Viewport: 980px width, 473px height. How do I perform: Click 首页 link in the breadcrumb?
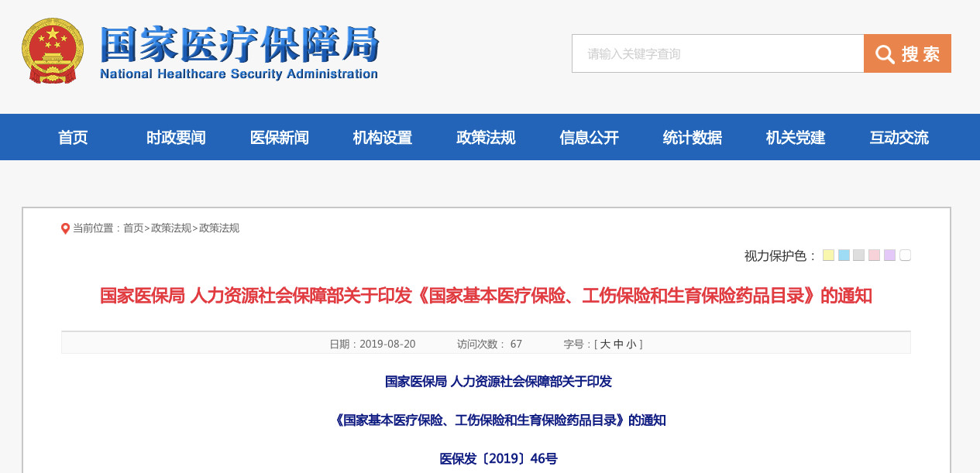(x=133, y=228)
